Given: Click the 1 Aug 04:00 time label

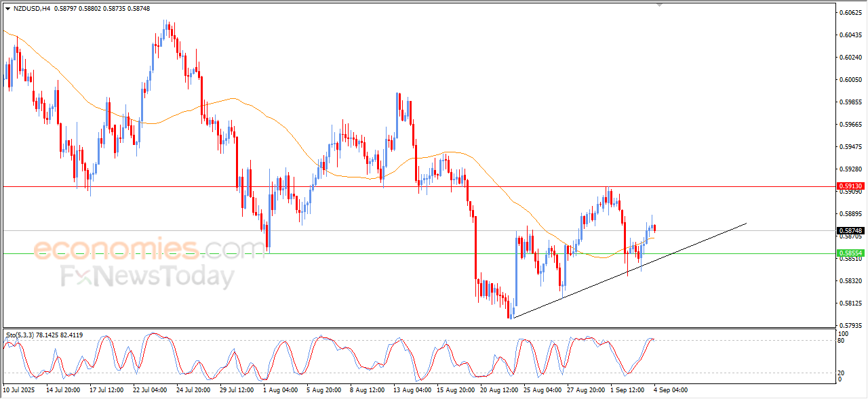Looking at the screenshot, I should point(280,390).
